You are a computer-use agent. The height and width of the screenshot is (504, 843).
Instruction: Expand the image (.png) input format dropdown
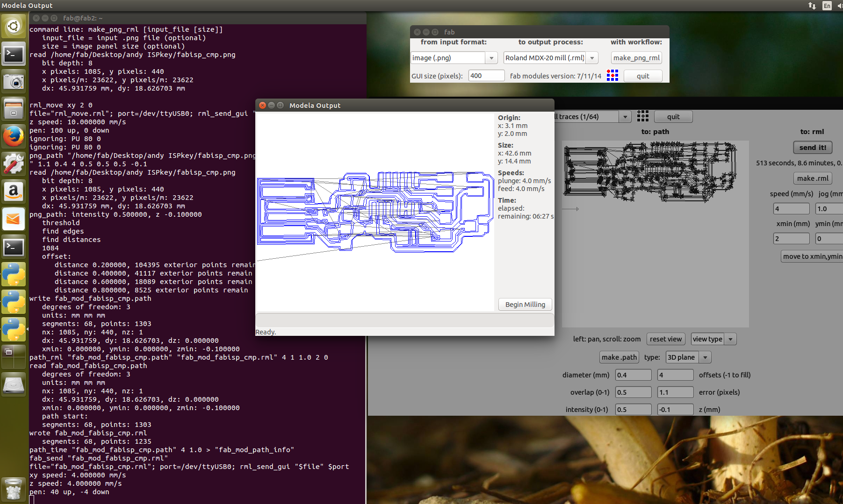pyautogui.click(x=491, y=58)
